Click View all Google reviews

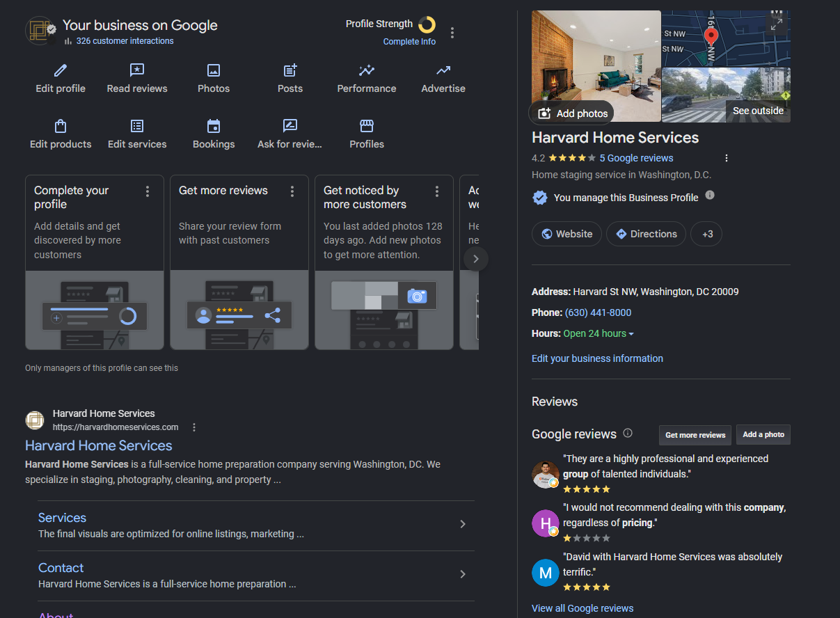coord(583,608)
